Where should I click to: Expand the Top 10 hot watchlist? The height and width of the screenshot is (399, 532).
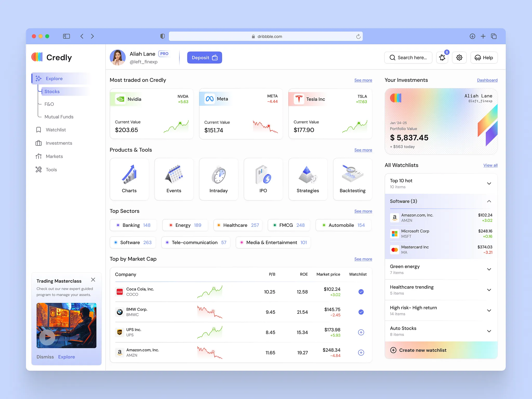pyautogui.click(x=489, y=183)
